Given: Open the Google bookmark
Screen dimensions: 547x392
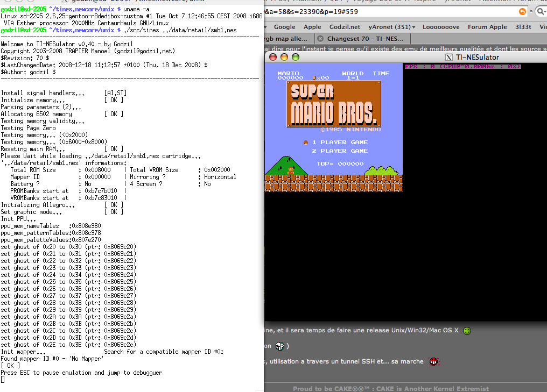Looking at the screenshot, I should point(284,27).
